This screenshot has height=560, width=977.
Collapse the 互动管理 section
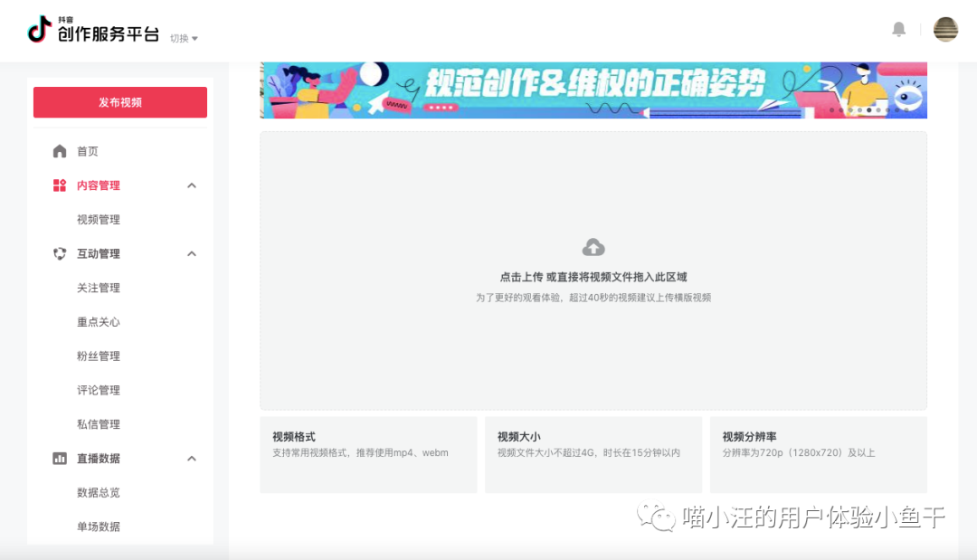[191, 253]
